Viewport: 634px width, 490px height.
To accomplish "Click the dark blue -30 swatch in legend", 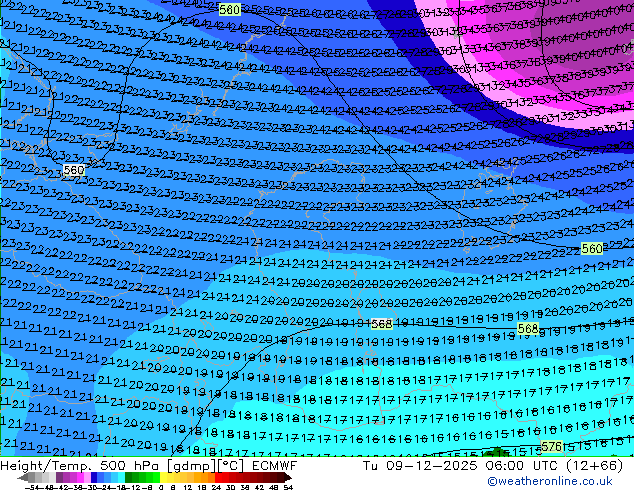I will click(94, 477).
